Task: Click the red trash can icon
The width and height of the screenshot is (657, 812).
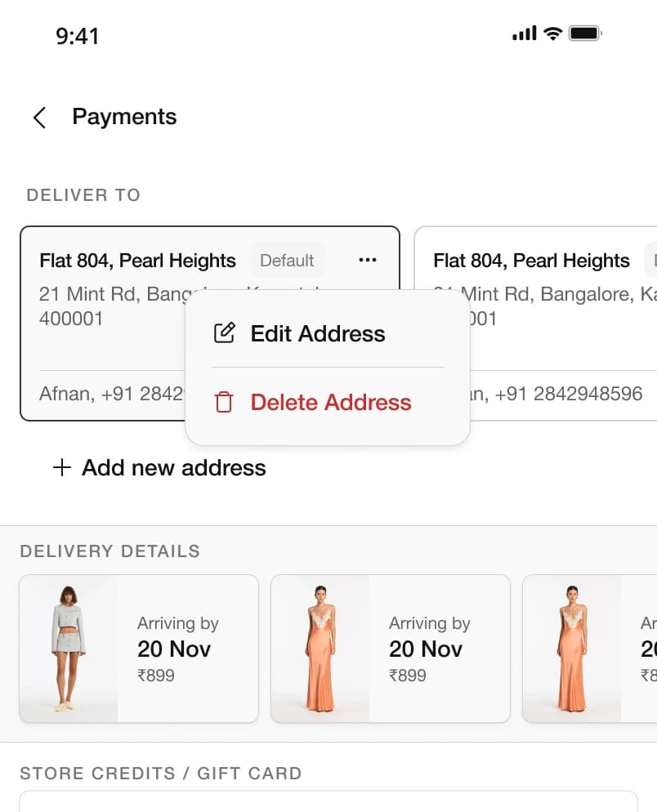Action: [224, 403]
